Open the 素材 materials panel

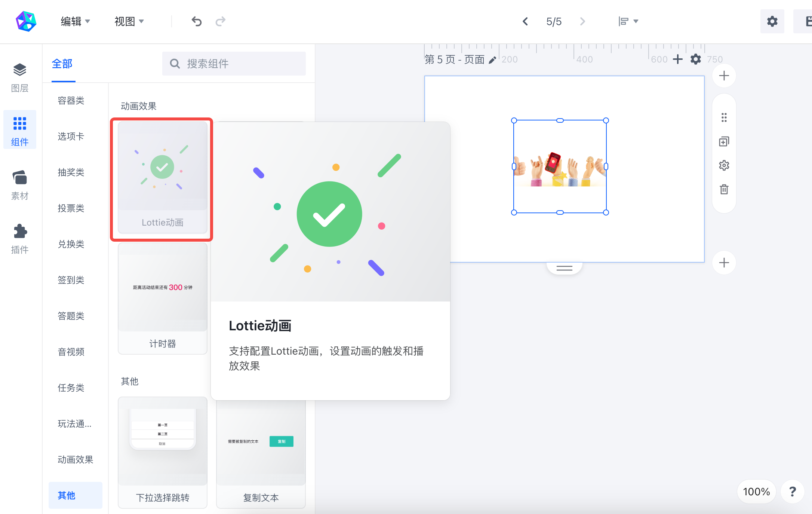(x=20, y=185)
